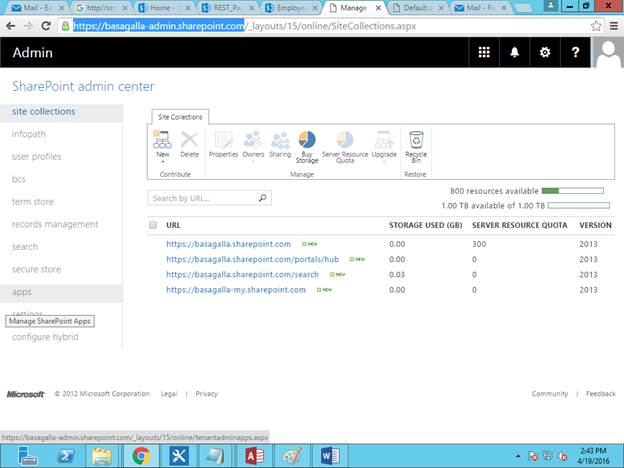Open site collections in left navigation

click(x=43, y=111)
